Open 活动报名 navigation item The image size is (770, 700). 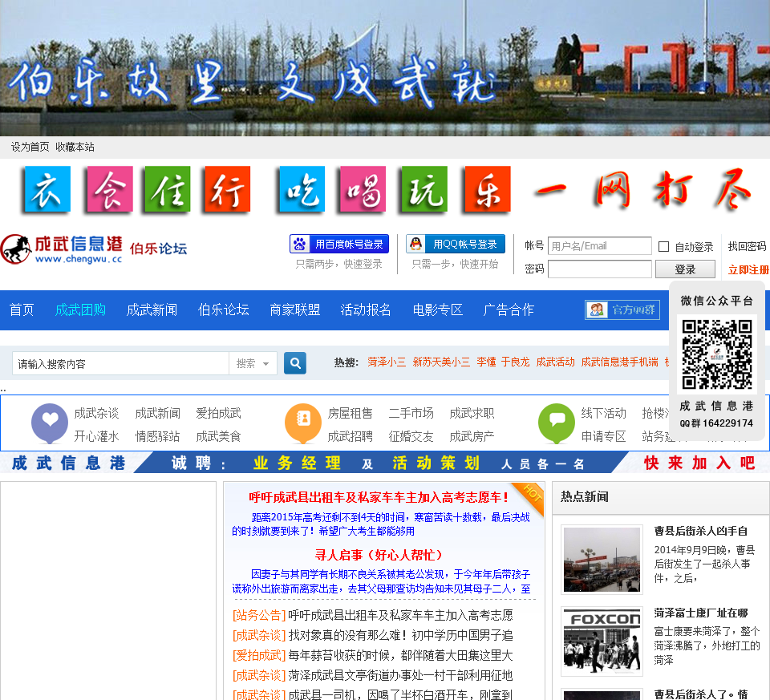366,310
